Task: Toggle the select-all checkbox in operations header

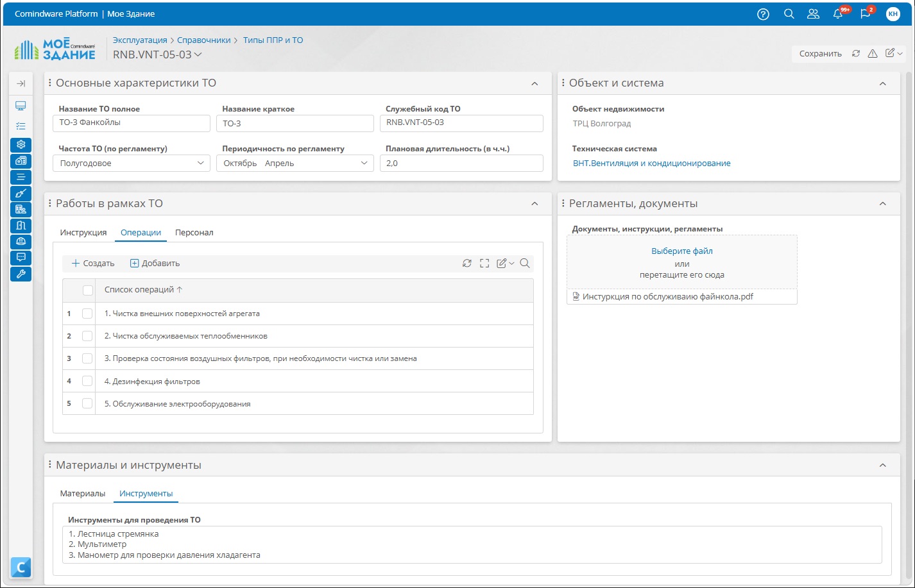Action: coord(88,290)
